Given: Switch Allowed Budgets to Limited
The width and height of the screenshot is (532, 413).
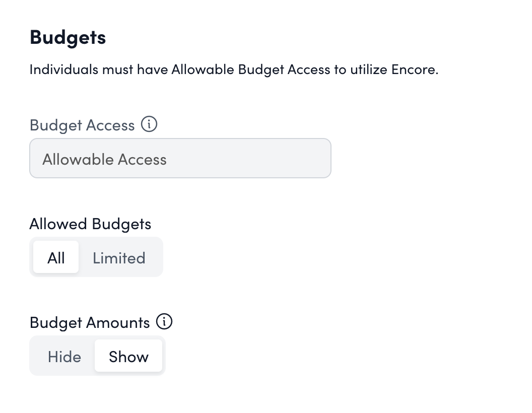Looking at the screenshot, I should click(119, 257).
